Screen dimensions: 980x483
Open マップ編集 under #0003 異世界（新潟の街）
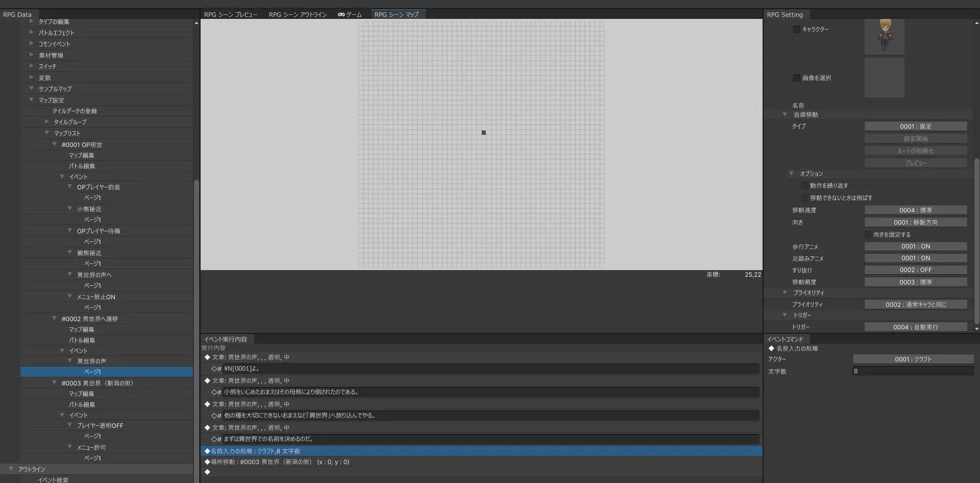[82, 394]
